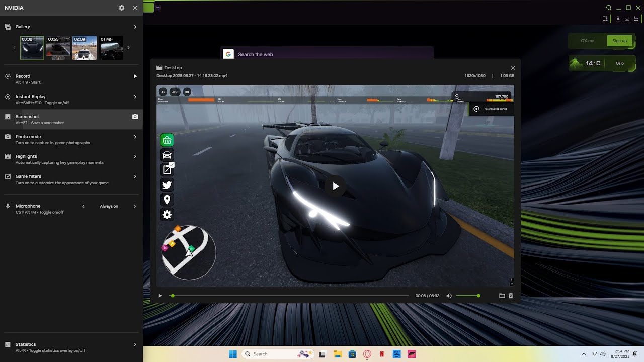Click the Highlights icon

(x=8, y=156)
